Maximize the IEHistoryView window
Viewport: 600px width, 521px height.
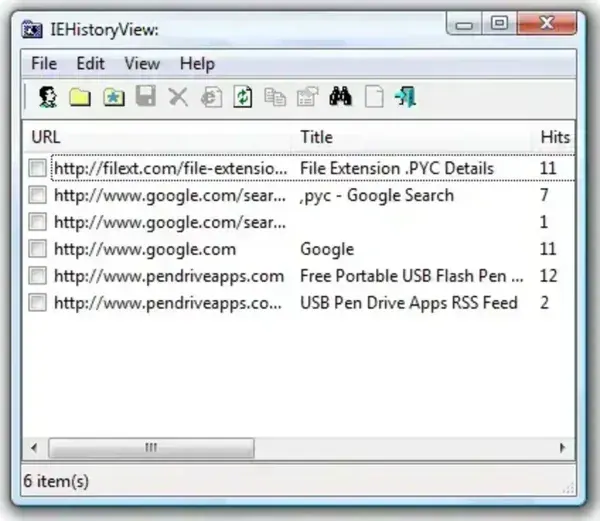pos(499,23)
